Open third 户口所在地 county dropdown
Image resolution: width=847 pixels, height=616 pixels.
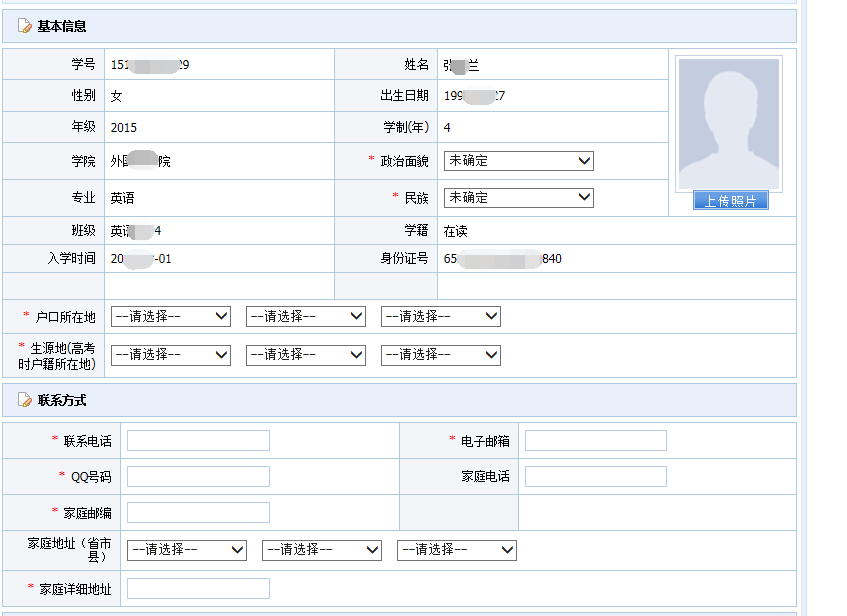pos(440,317)
